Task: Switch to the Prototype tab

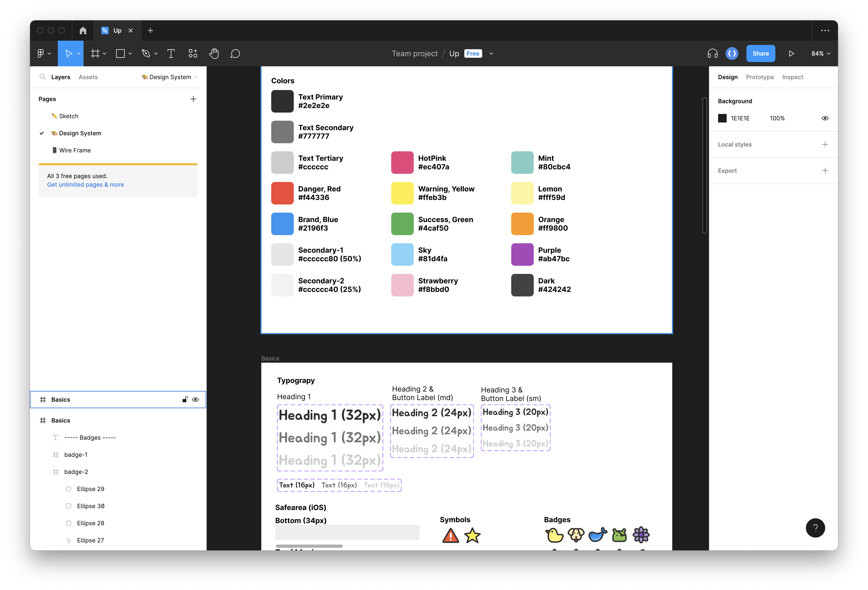Action: (x=760, y=77)
